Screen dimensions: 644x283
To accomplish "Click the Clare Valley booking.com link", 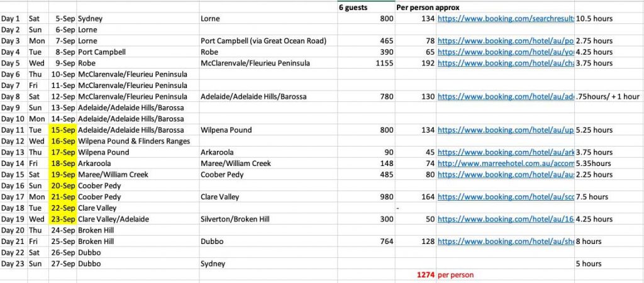I will point(506,197).
